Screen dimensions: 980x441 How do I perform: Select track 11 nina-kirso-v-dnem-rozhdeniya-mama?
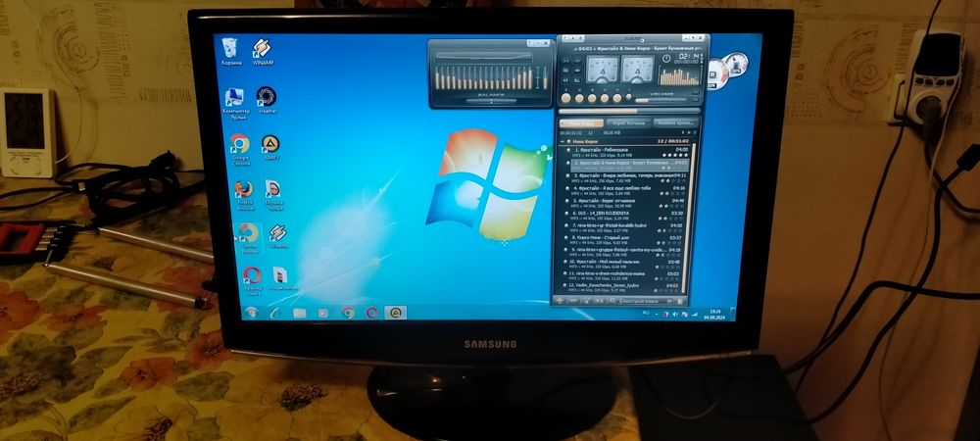pos(621,276)
